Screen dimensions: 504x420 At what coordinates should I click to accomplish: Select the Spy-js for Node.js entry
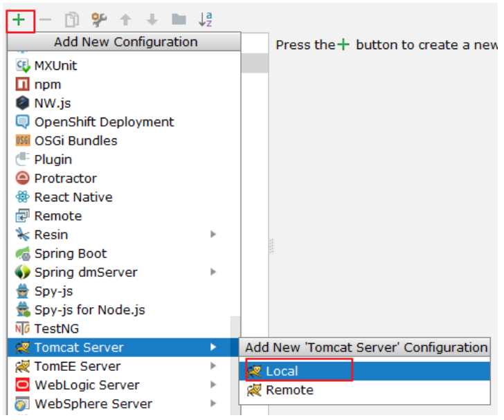[x=124, y=310]
